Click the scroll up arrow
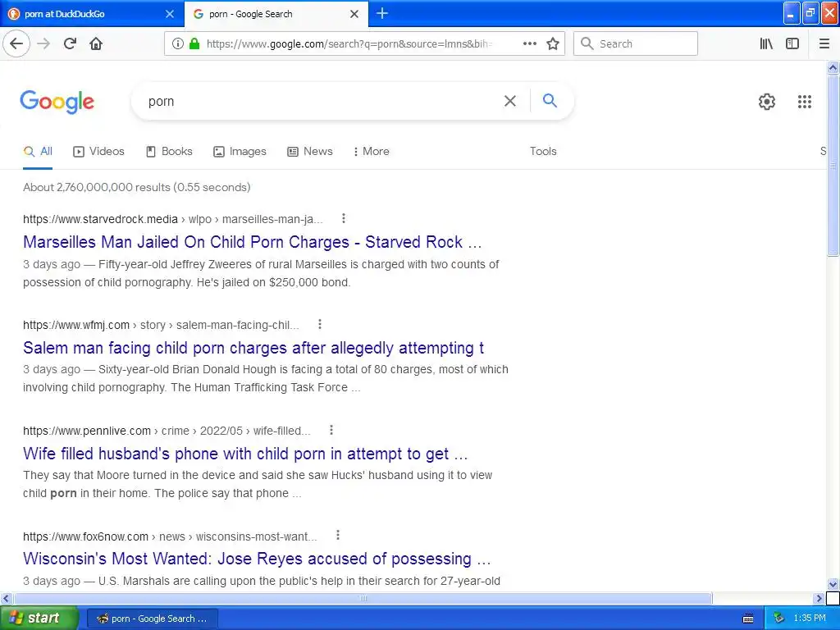 point(833,67)
